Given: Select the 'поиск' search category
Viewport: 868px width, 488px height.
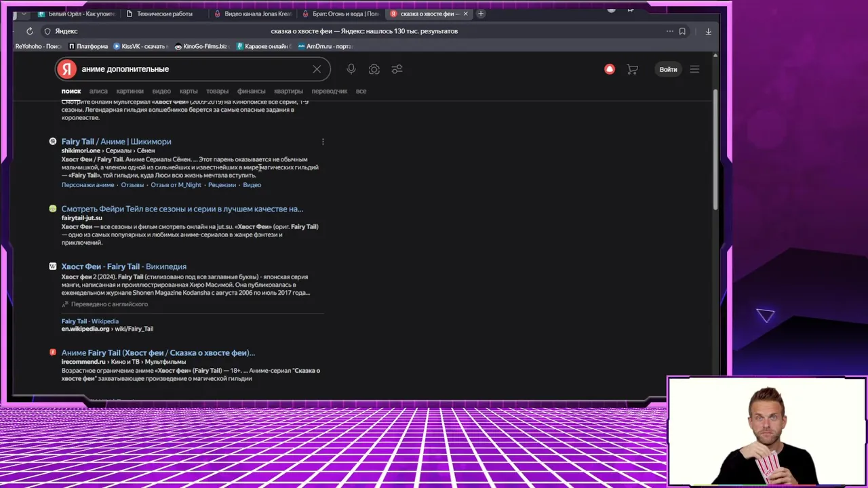Looking at the screenshot, I should coord(71,91).
